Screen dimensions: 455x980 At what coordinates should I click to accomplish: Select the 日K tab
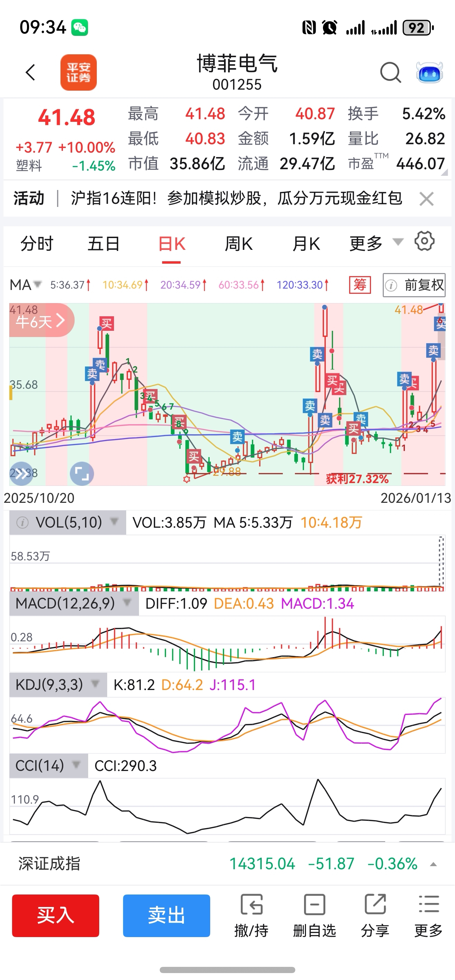coord(172,244)
